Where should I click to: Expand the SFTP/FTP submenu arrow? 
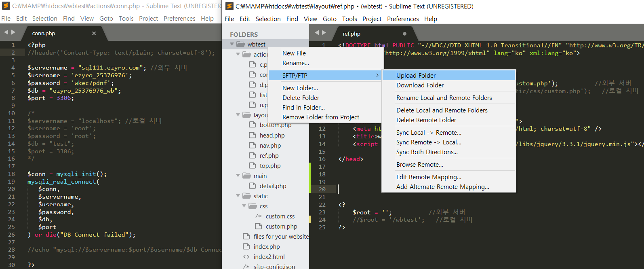377,75
